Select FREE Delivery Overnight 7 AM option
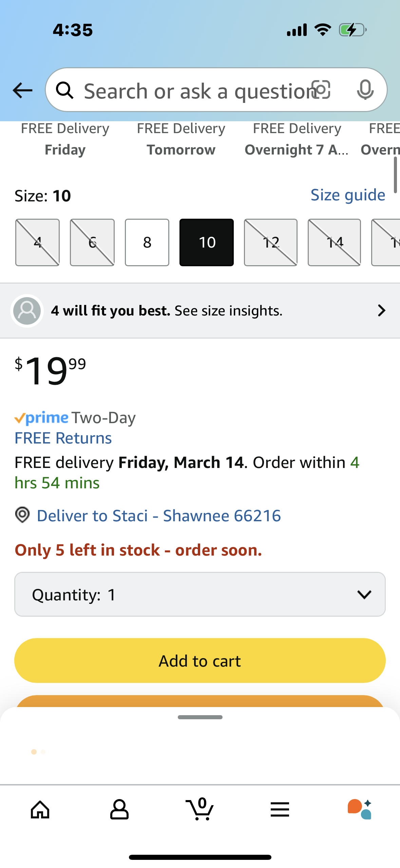The width and height of the screenshot is (400, 868). (297, 140)
